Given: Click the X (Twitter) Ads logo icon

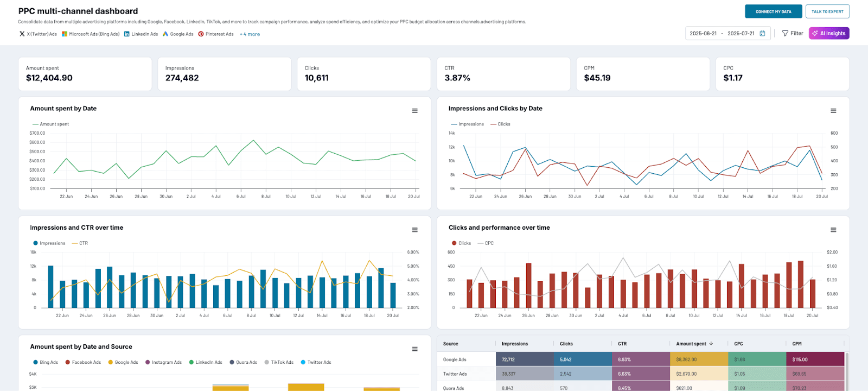Looking at the screenshot, I should click(22, 34).
